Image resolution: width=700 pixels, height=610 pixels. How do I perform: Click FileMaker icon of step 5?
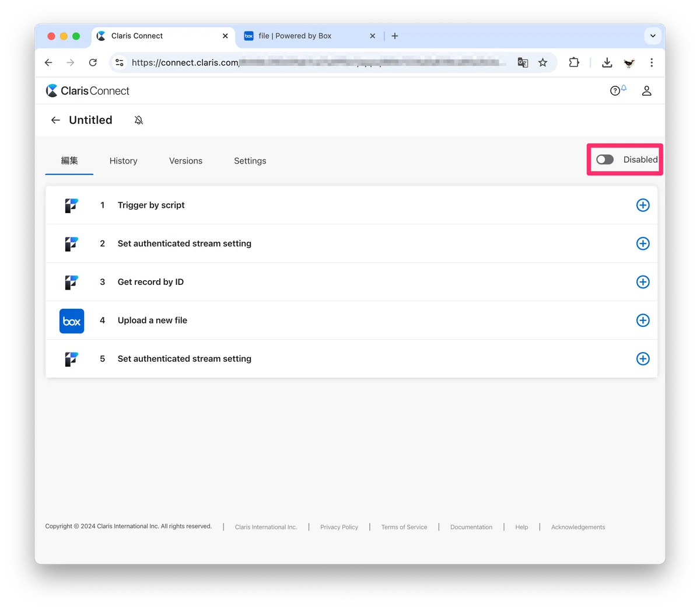coord(71,359)
